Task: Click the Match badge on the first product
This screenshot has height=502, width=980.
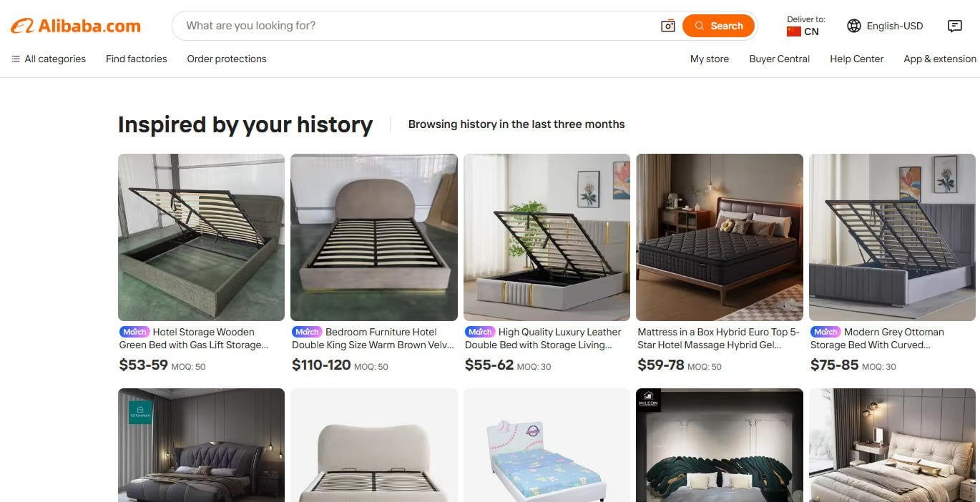Action: (134, 331)
